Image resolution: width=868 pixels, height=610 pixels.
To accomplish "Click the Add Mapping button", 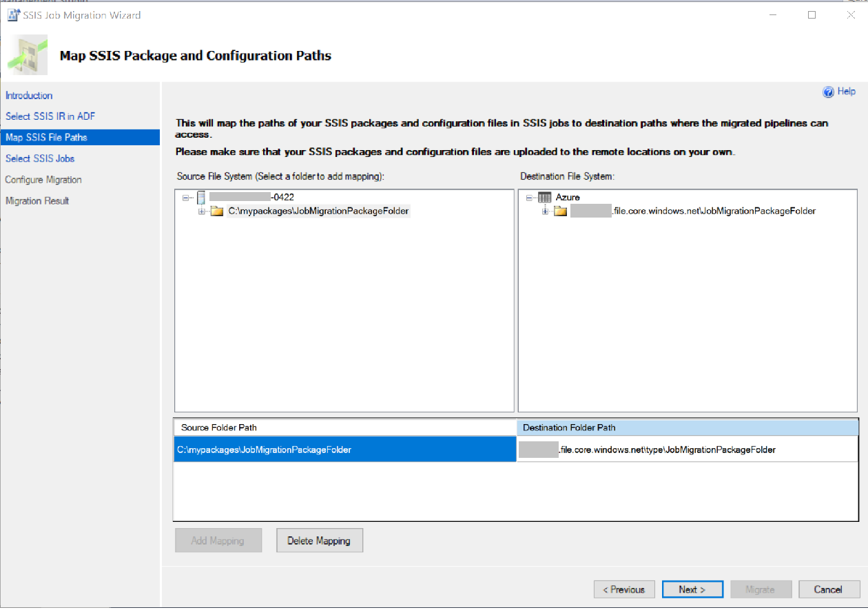I will [x=218, y=540].
